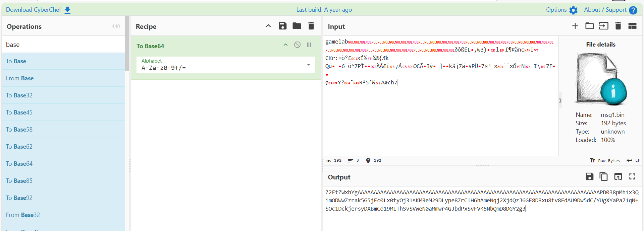Maximise the output pane
The image size is (644, 231).
point(632,176)
